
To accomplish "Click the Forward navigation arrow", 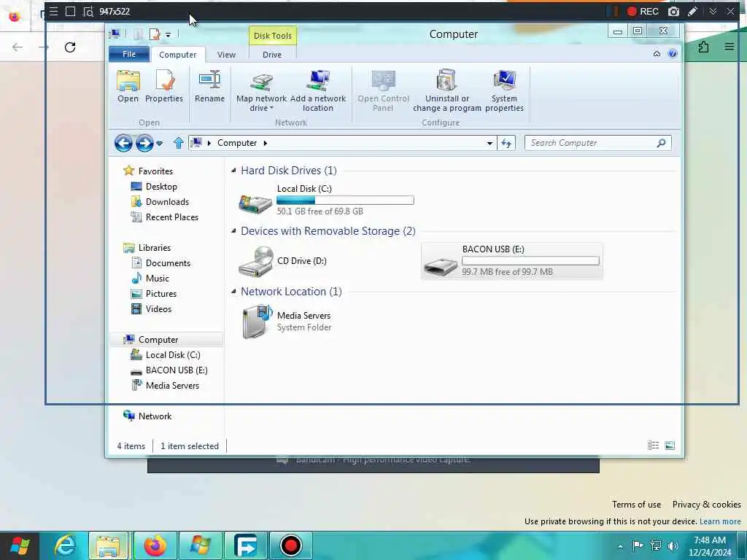I will [144, 143].
